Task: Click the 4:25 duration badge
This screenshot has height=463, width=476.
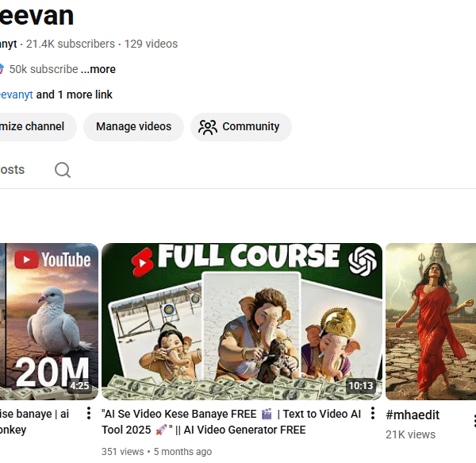Action: tap(79, 385)
